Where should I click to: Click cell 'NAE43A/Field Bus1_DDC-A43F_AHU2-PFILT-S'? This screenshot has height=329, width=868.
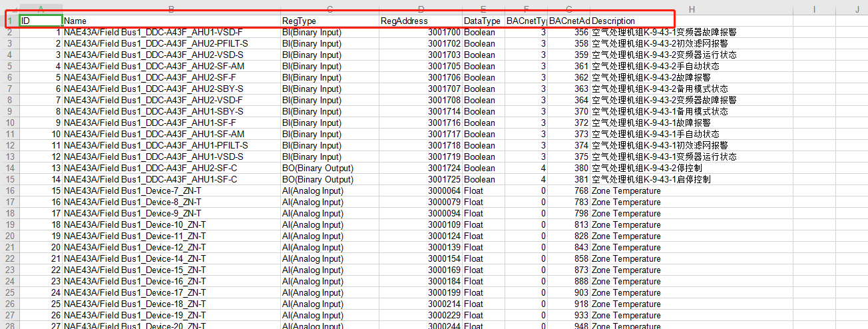(x=172, y=43)
